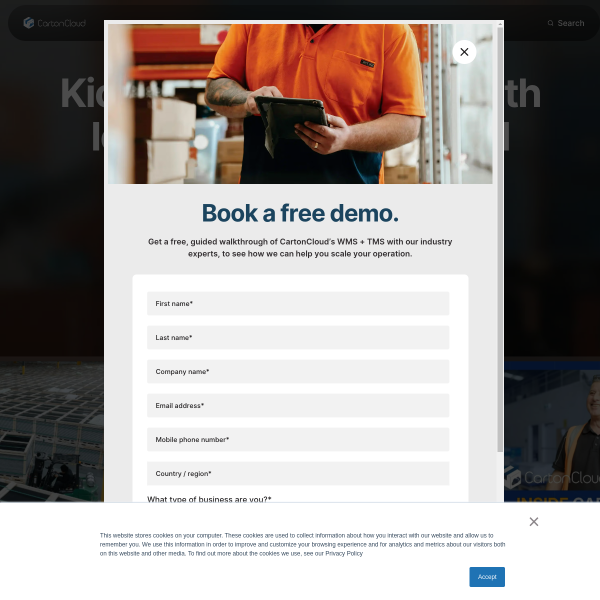
Task: Click the CartonCloud cube logo icon
Action: pos(29,23)
